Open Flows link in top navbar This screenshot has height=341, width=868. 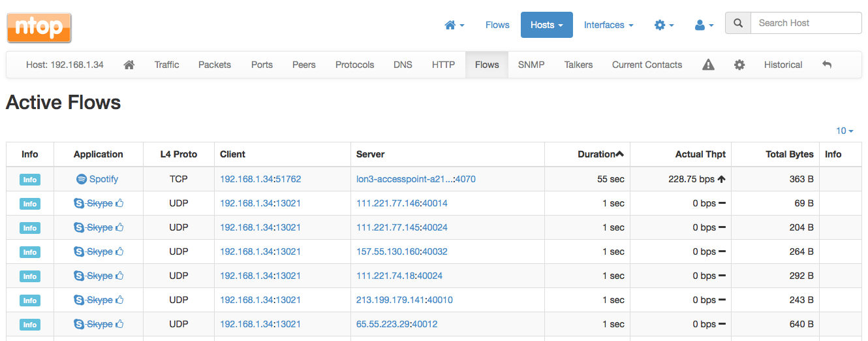[x=497, y=25]
